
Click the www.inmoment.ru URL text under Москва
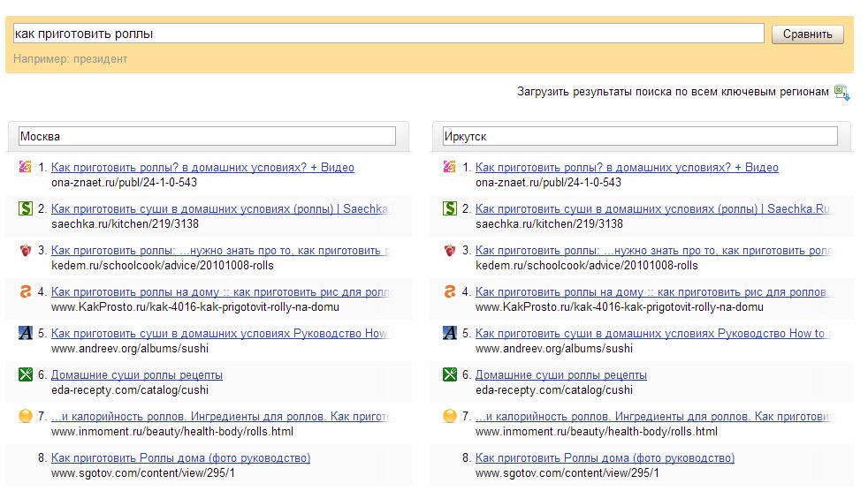click(172, 431)
